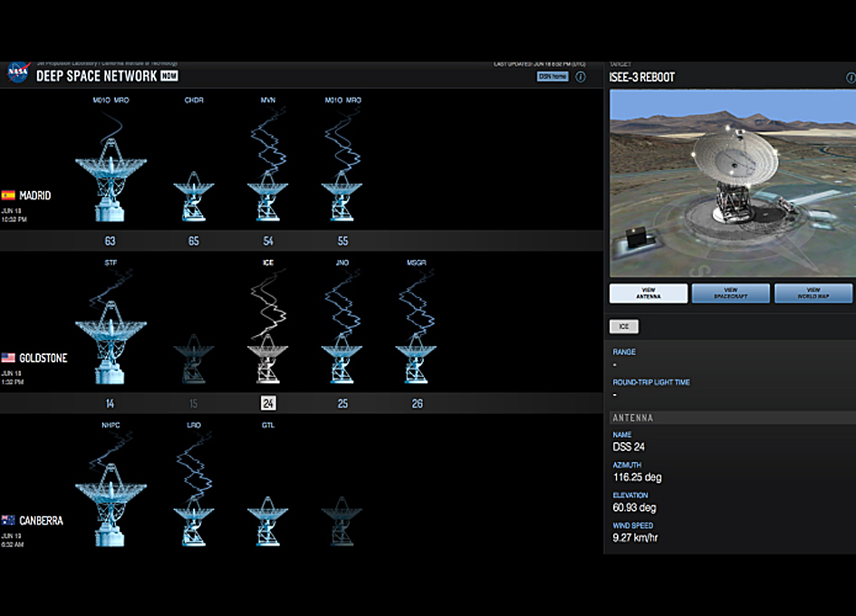This screenshot has height=616, width=856.
Task: Click the MVN signal wave above dish 54
Action: 268,141
